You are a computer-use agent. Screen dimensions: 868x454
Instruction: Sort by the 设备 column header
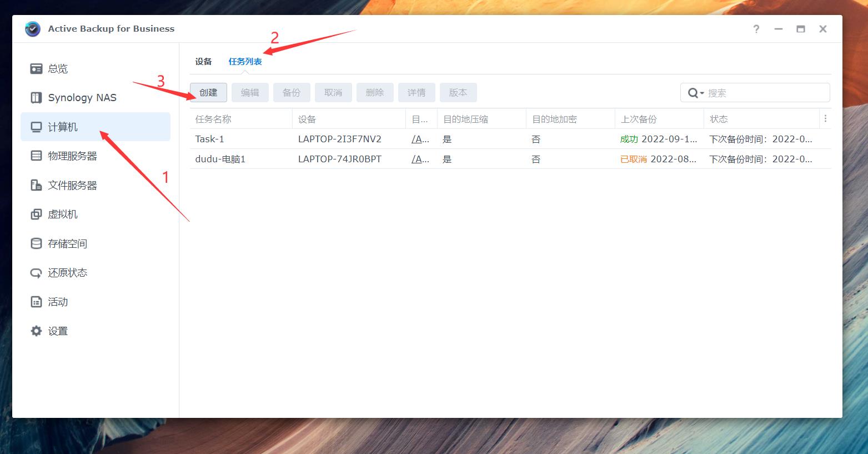(x=349, y=119)
